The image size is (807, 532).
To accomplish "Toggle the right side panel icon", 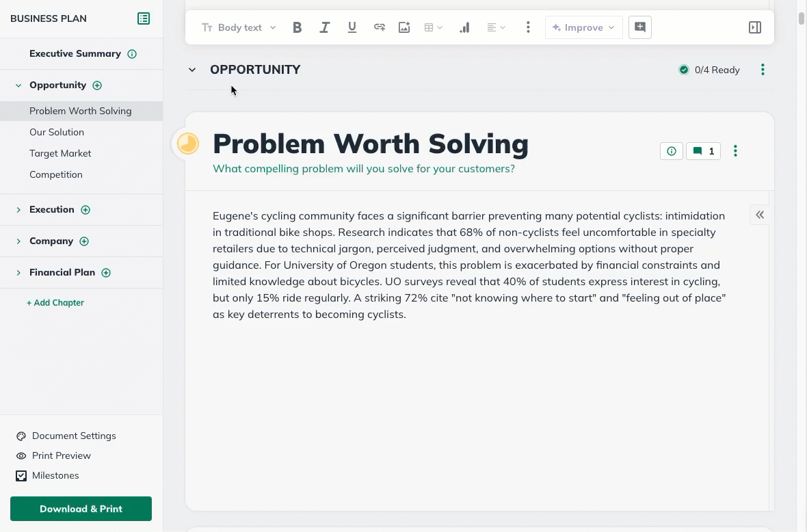I will tap(755, 27).
